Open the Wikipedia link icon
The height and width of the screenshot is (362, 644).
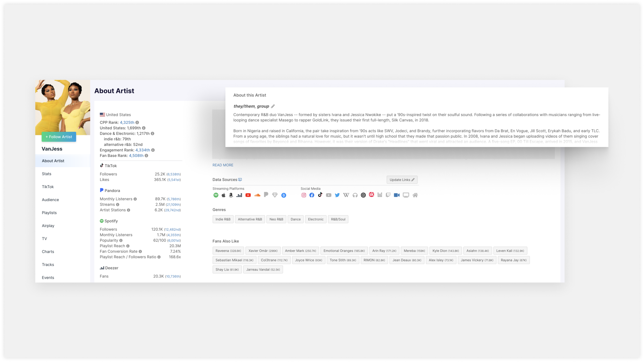(346, 195)
